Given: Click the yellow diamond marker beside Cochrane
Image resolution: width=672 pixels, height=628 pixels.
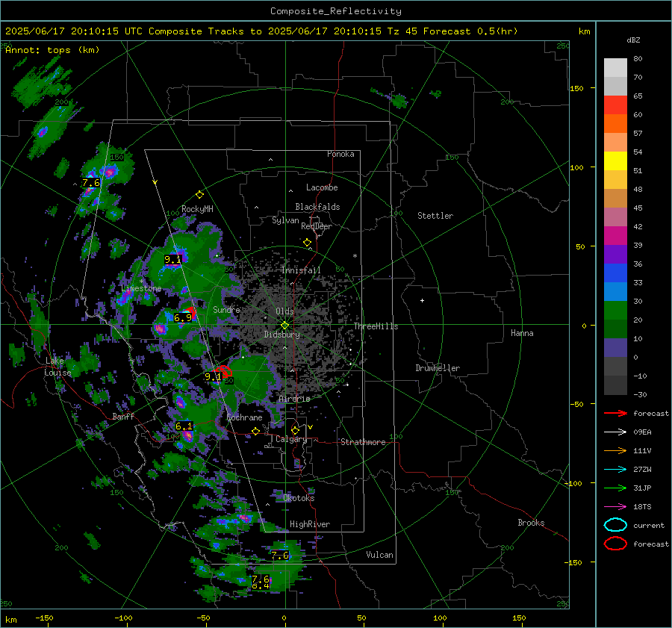Looking at the screenshot, I should tap(255, 431).
